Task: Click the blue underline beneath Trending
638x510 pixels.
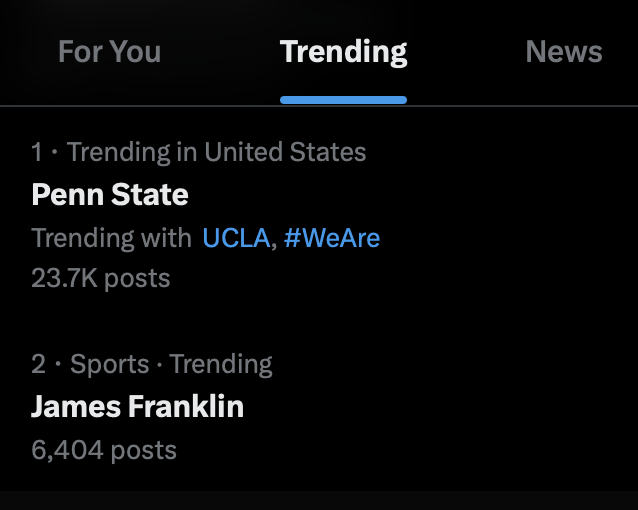Action: 343,100
